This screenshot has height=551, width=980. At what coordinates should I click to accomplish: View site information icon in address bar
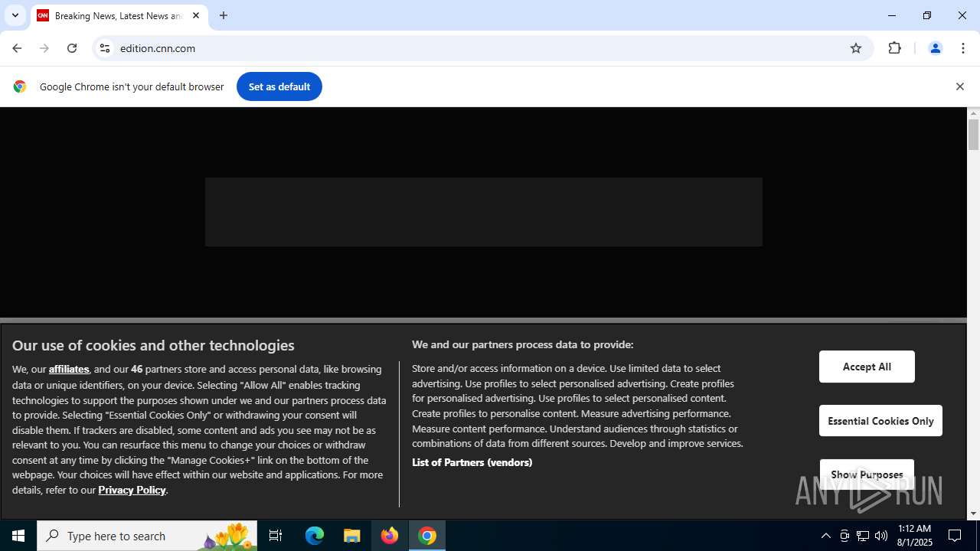[105, 48]
